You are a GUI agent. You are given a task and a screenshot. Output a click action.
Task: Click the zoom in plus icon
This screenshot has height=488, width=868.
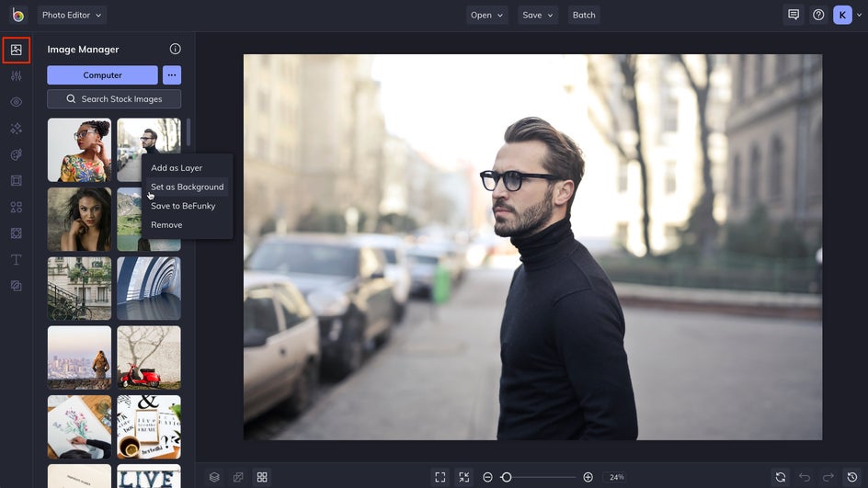[x=588, y=477]
